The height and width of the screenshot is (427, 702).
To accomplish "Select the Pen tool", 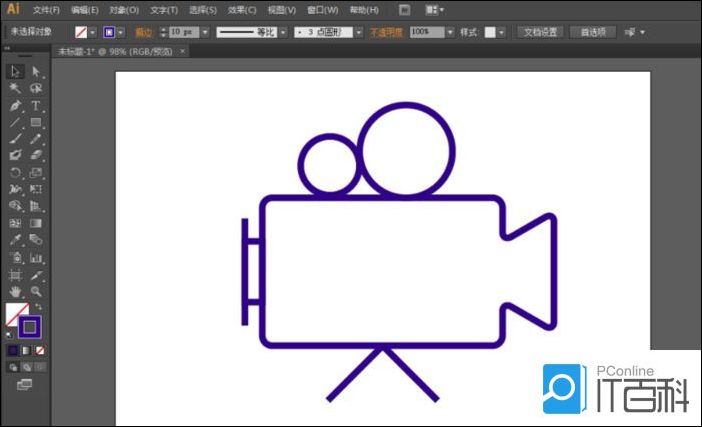I will (x=15, y=106).
